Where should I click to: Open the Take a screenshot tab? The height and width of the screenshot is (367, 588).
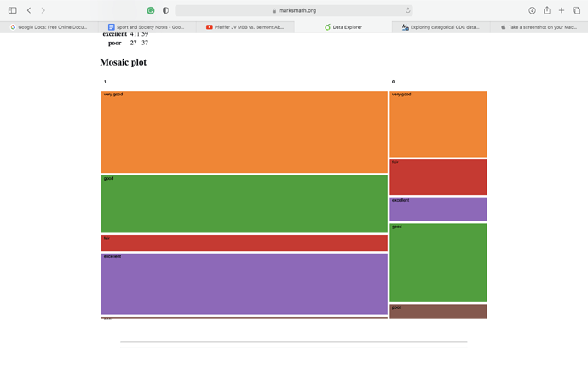tap(539, 27)
